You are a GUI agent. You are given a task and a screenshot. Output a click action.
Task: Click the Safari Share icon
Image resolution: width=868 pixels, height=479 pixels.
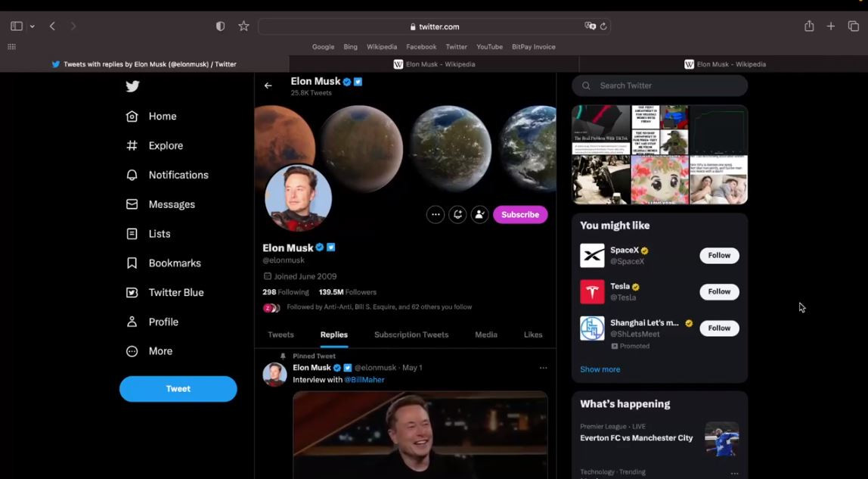809,26
